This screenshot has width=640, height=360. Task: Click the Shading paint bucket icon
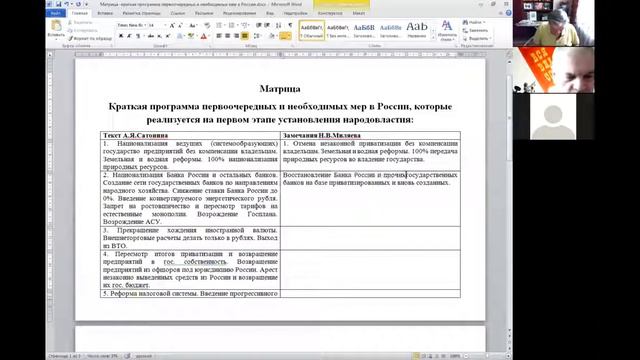point(272,36)
